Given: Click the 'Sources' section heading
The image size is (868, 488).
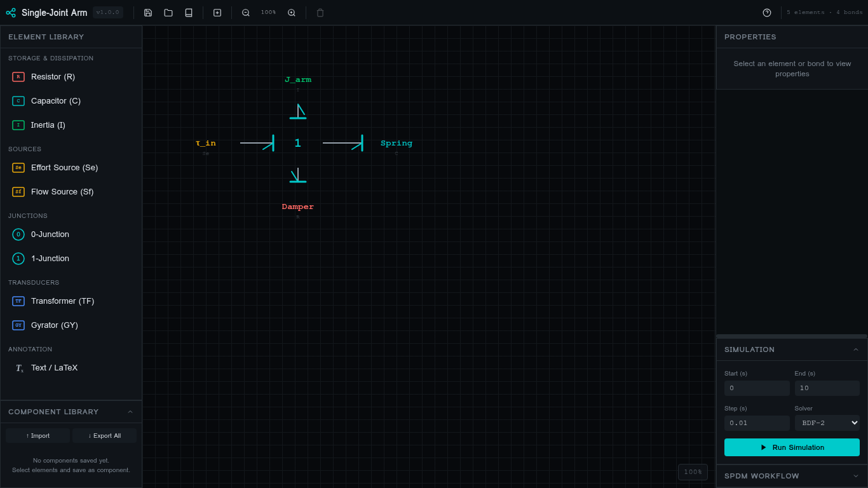Looking at the screenshot, I should (x=25, y=149).
